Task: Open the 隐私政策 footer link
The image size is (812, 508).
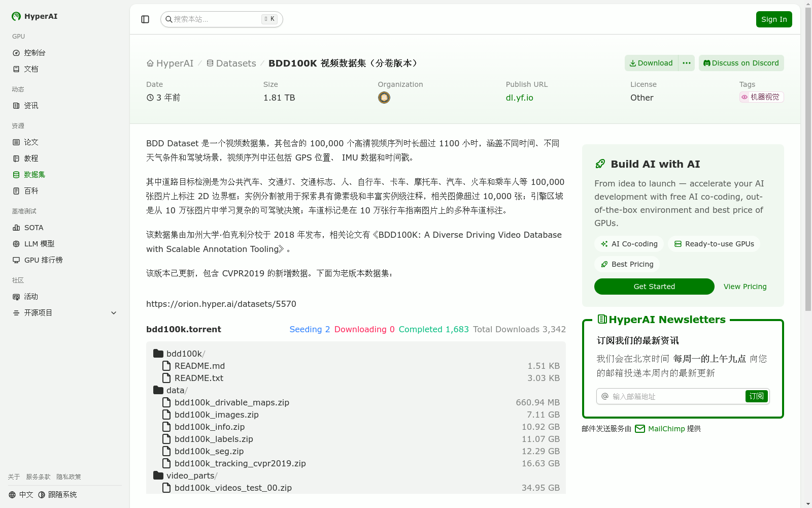Action: (69, 477)
